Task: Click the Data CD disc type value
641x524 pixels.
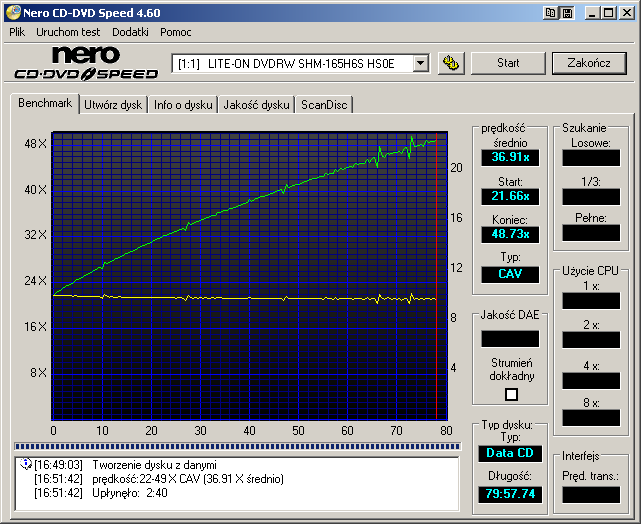Action: coord(510,453)
